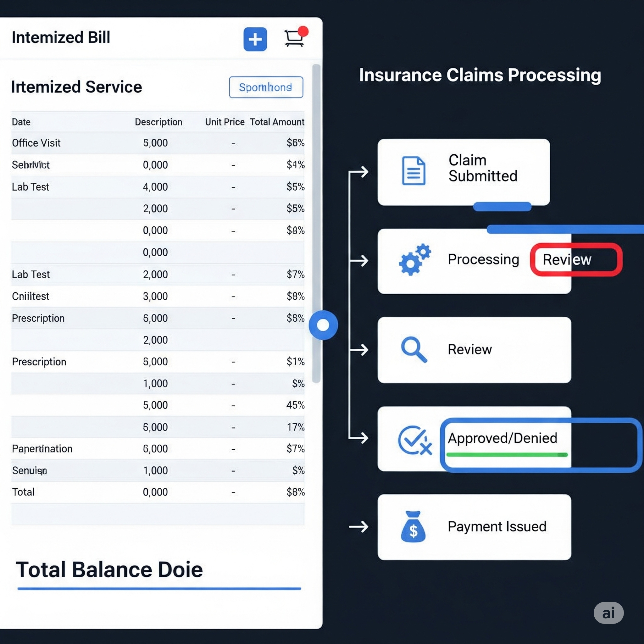Click the red-outlined Review tag
The width and height of the screenshot is (644, 644).
(576, 260)
